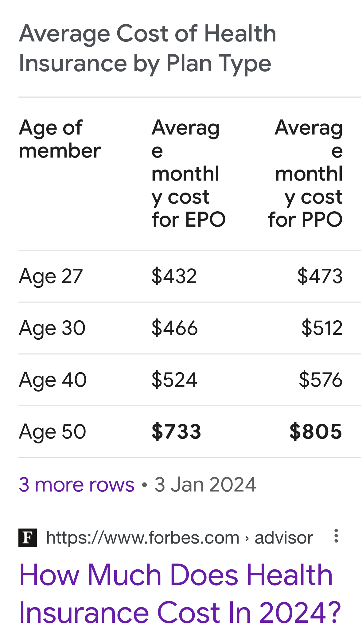Viewport: 362px width, 644px height.
Task: Click the Average Cost of Health Insurance heading
Action: click(148, 49)
